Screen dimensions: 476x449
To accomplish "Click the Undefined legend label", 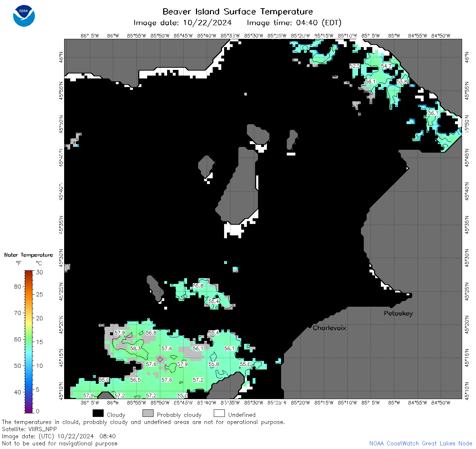I will pyautogui.click(x=242, y=415).
